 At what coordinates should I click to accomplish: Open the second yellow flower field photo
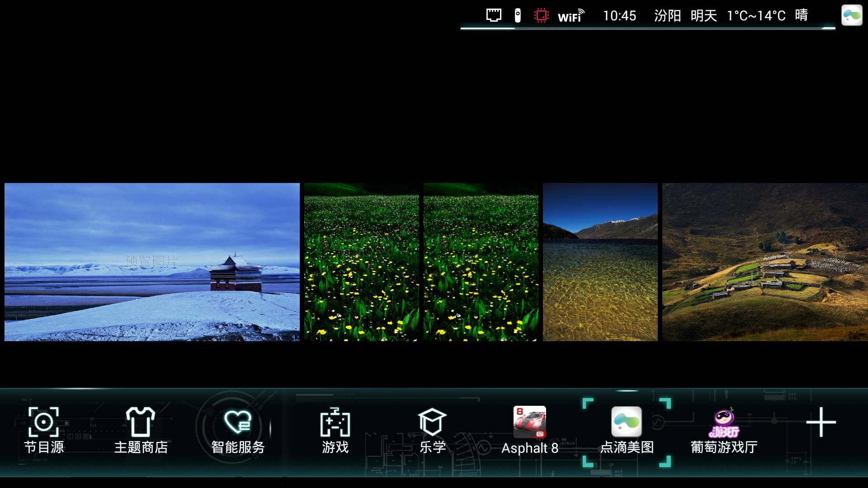481,262
